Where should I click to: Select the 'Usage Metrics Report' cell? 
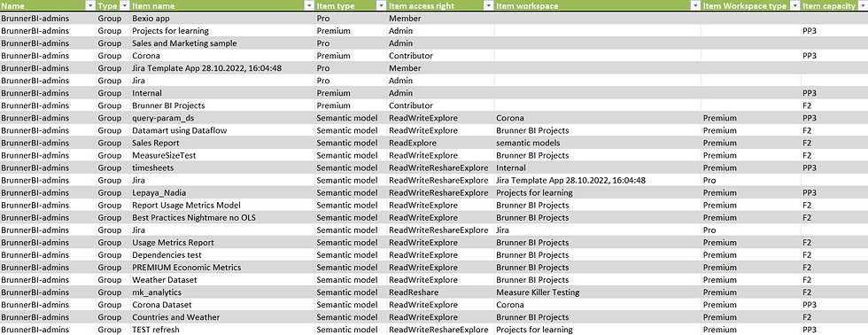tap(222, 243)
